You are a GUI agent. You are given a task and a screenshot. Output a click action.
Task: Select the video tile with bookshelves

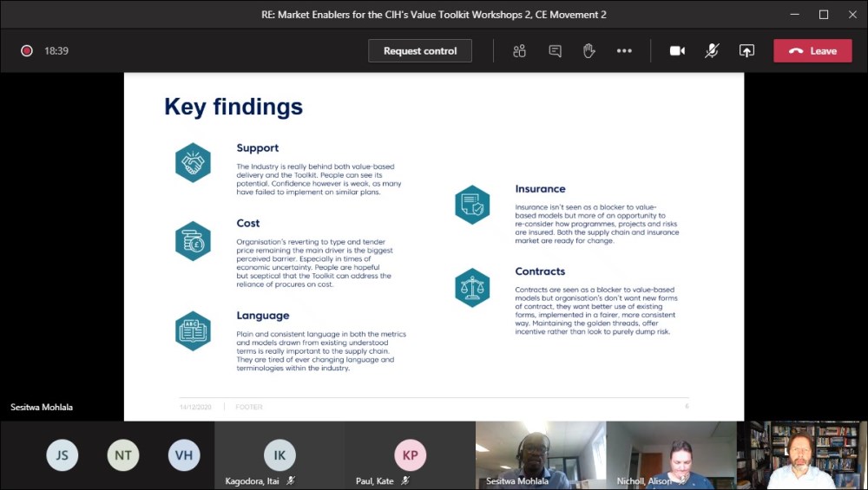point(802,455)
